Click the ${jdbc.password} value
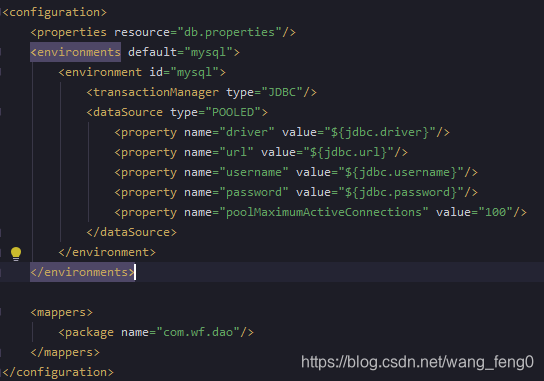Screen dimensions: 544x381 pyautogui.click(x=401, y=192)
